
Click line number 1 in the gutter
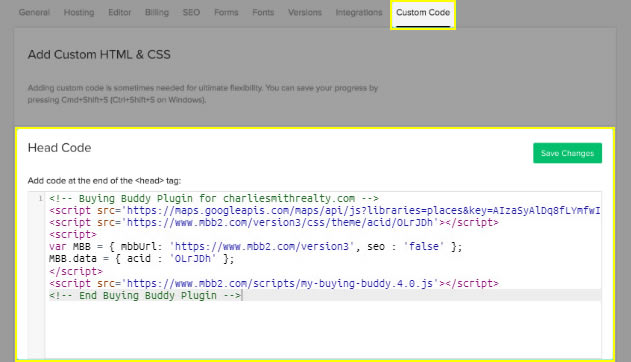point(40,198)
